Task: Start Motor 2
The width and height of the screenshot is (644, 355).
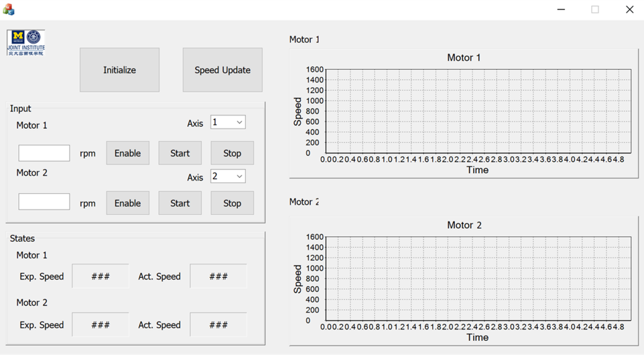Action: tap(180, 203)
